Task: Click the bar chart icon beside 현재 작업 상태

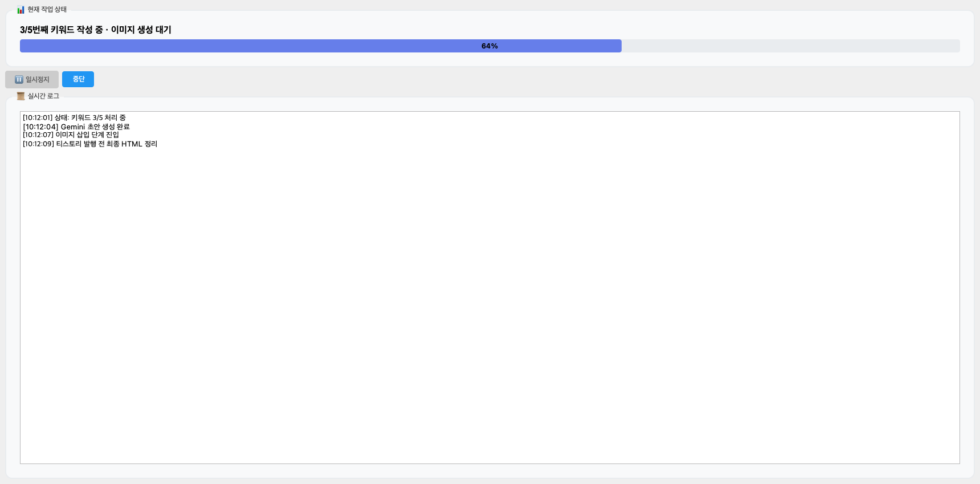Action: (21, 10)
